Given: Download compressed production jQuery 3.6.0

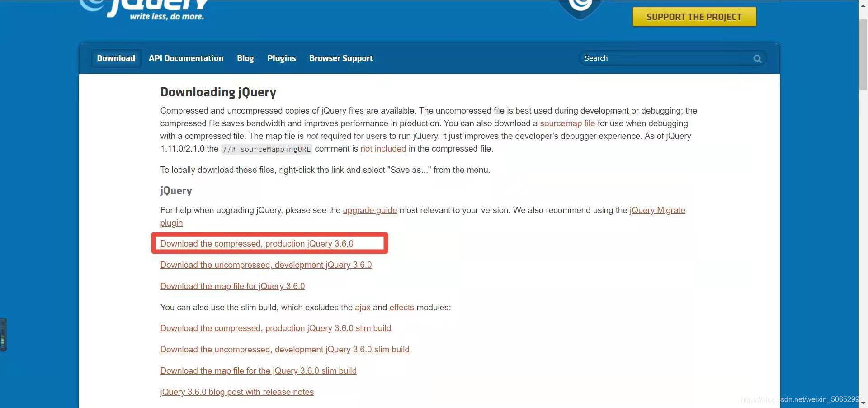Looking at the screenshot, I should click(257, 244).
